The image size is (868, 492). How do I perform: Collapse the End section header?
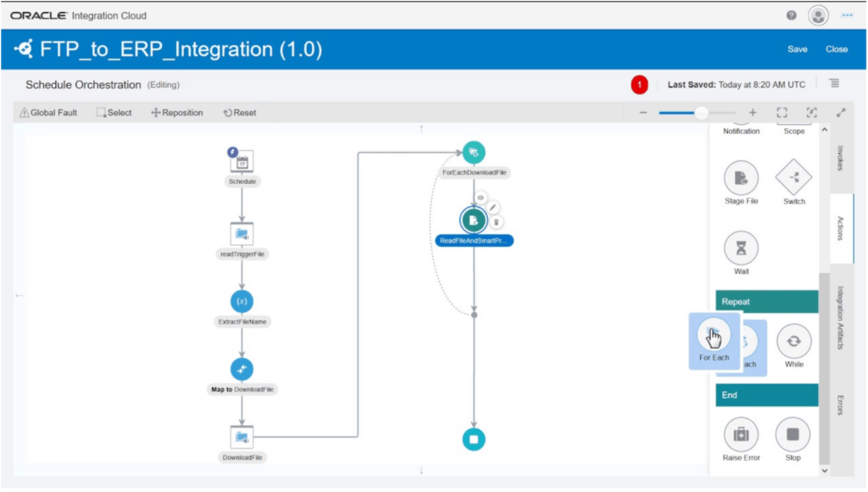coord(766,394)
